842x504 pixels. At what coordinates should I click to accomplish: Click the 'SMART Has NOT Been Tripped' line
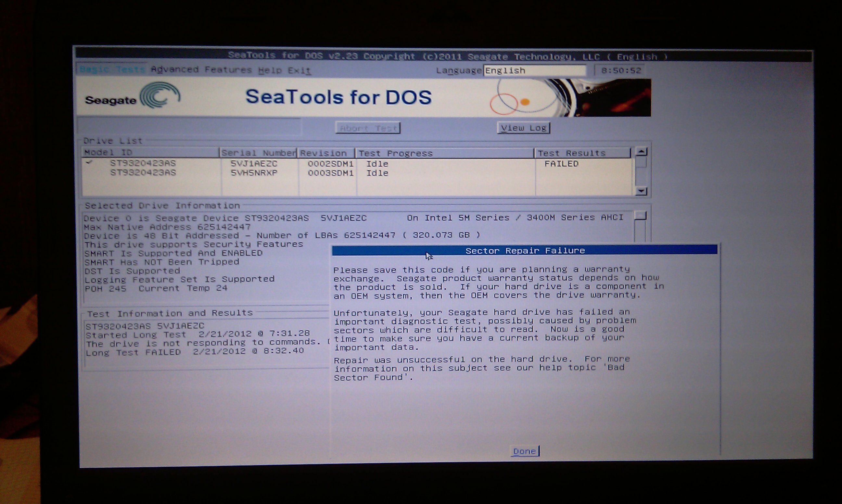click(x=162, y=262)
